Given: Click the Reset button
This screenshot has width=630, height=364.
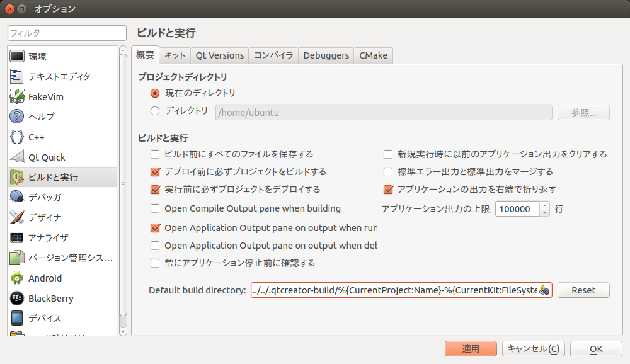Looking at the screenshot, I should (583, 290).
